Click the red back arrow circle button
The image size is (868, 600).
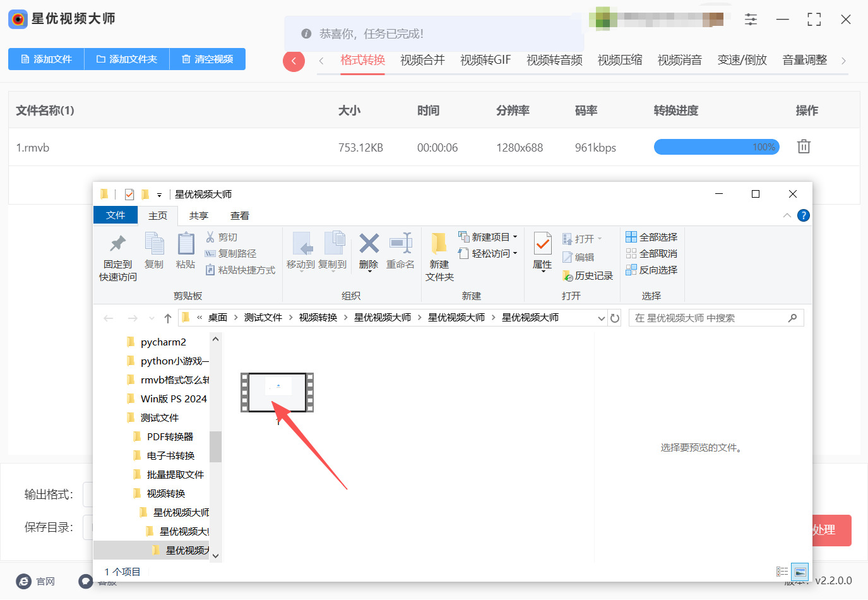(x=294, y=61)
